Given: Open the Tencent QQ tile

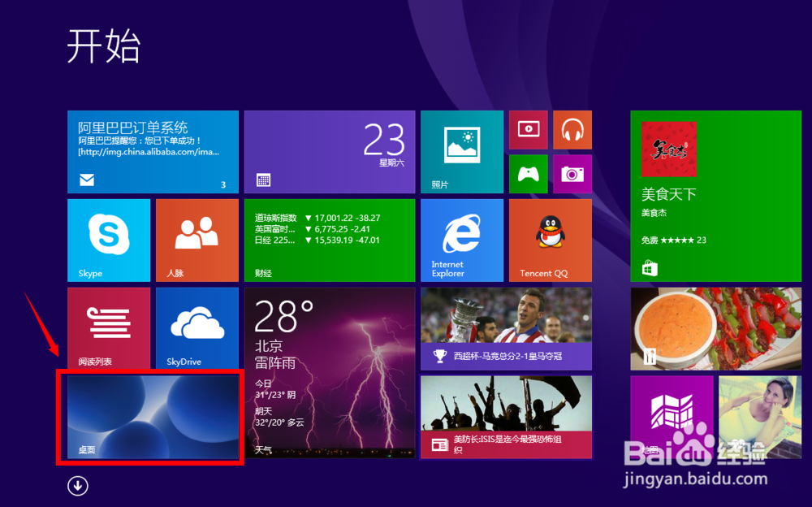Looking at the screenshot, I should (x=550, y=240).
